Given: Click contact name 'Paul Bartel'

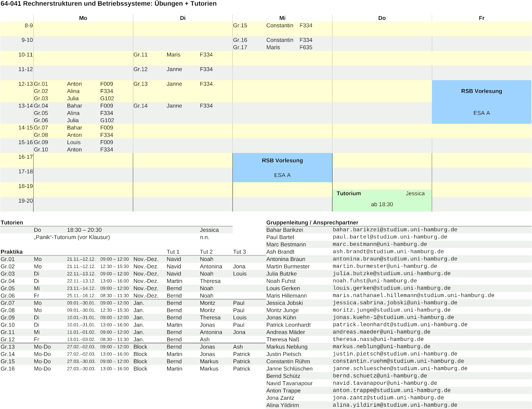Looking at the screenshot, I should pyautogui.click(x=280, y=237).
